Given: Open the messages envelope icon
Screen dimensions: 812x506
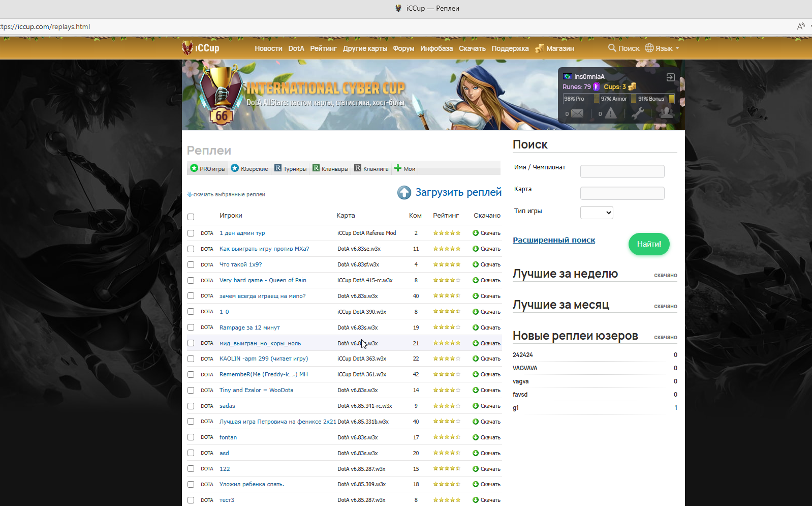Looking at the screenshot, I should click(x=577, y=113).
